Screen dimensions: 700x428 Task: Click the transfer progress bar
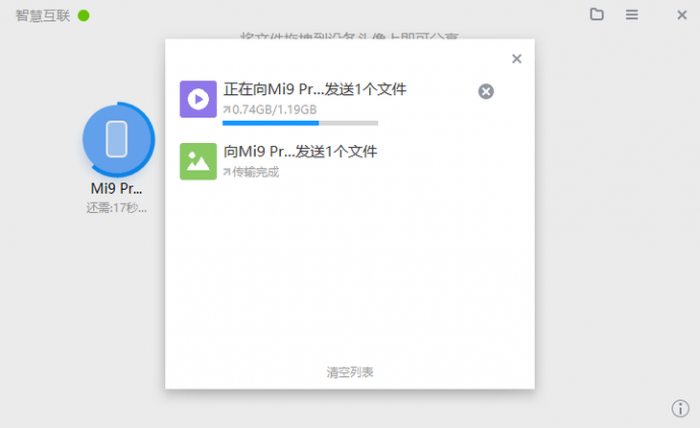click(x=300, y=123)
